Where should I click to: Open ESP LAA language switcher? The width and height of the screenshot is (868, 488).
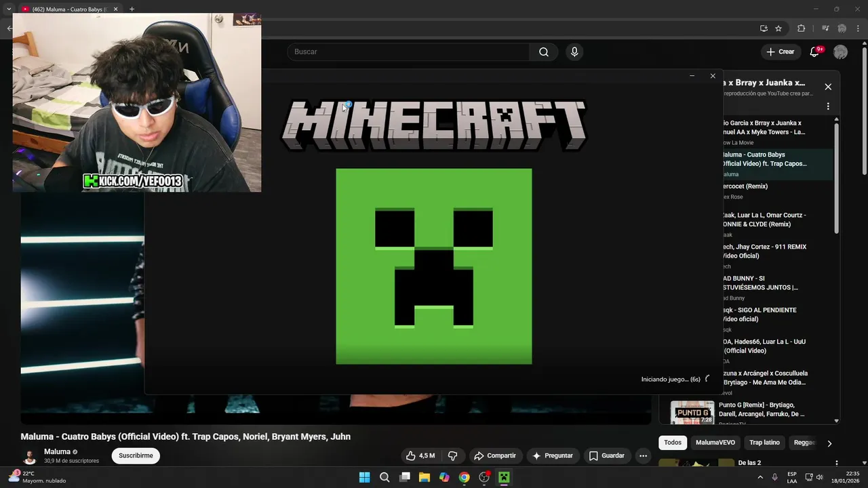[x=792, y=477]
